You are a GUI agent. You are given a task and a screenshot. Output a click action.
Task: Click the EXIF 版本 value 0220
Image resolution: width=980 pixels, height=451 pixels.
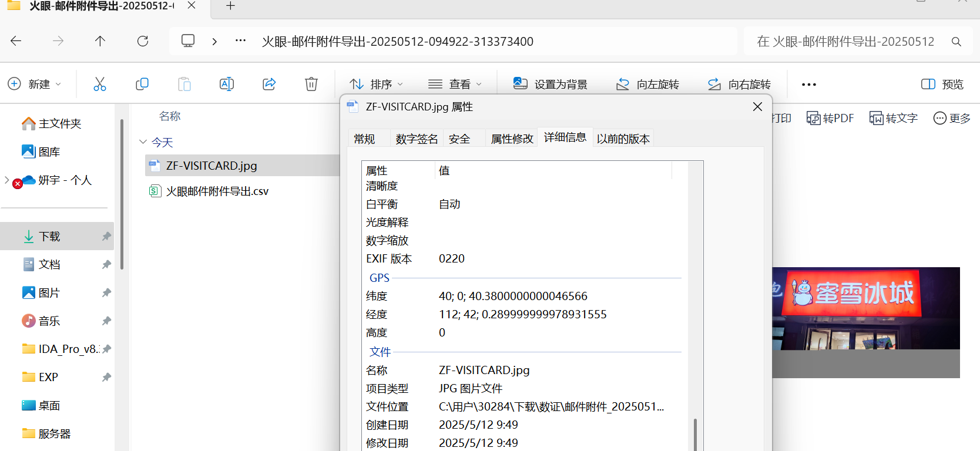452,258
